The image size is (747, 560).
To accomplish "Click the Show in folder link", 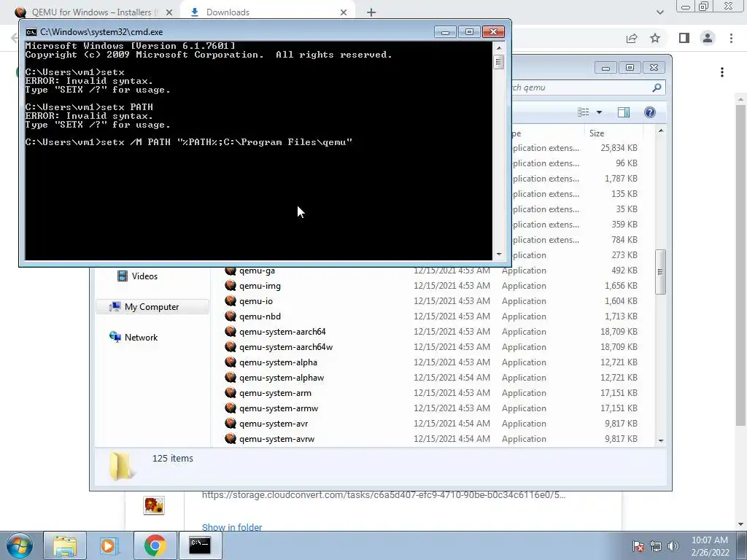I will 232,527.
